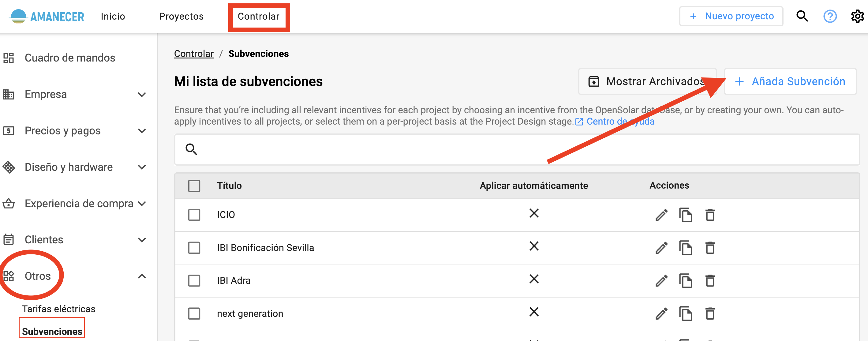Click the Experiencia de compra basket icon
Viewport: 868px width, 341px height.
9,204
